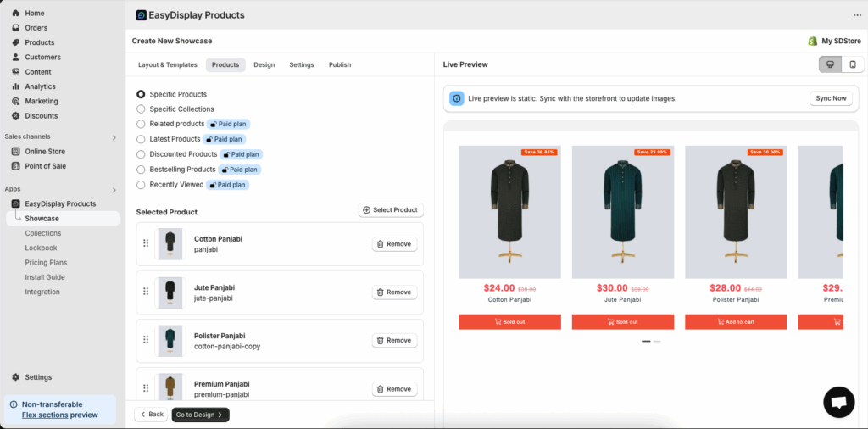The height and width of the screenshot is (429, 868).
Task: Switch to the Publish tab
Action: tap(340, 64)
